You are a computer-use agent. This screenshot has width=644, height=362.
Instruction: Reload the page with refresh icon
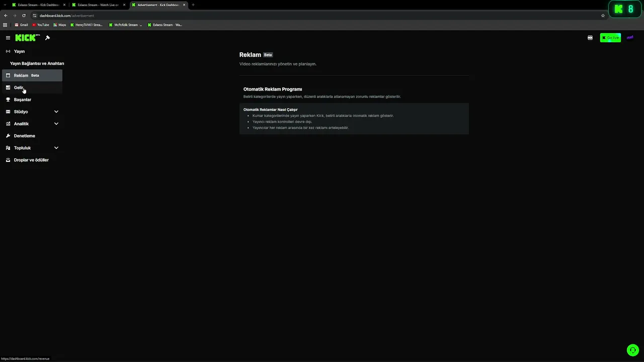tap(24, 16)
